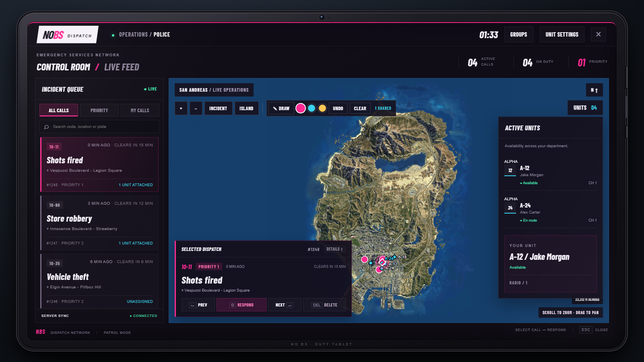The height and width of the screenshot is (362, 644).
Task: Select the Shots fired incident card
Action: pyautogui.click(x=99, y=165)
